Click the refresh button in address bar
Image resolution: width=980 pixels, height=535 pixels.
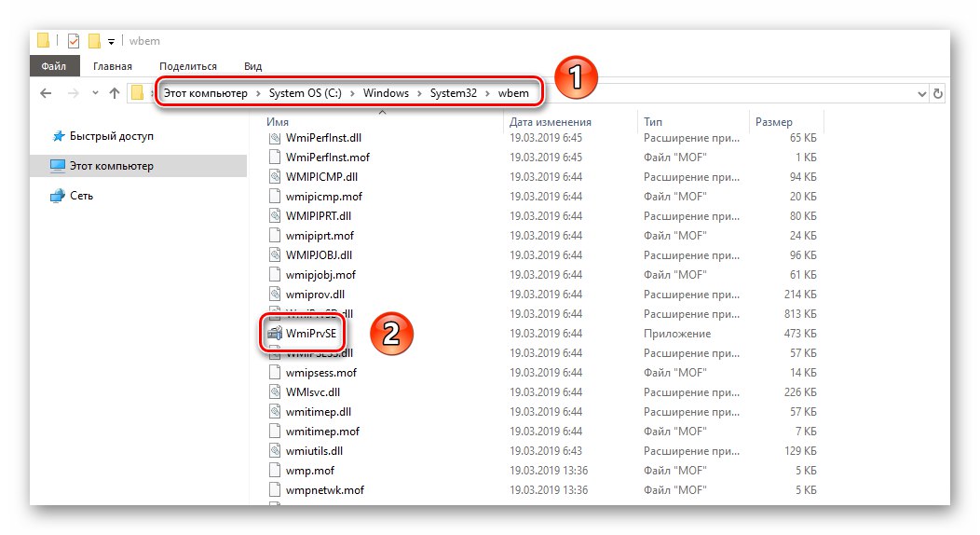pyautogui.click(x=937, y=94)
